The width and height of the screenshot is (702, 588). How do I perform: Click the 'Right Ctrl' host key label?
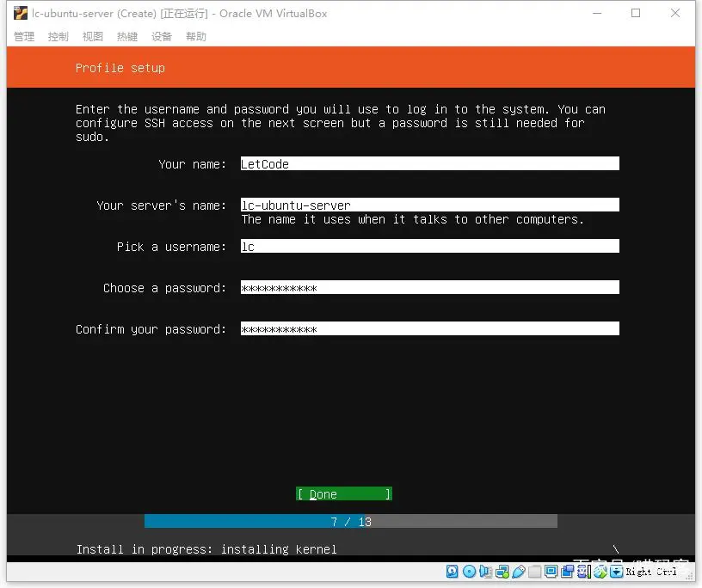pyautogui.click(x=651, y=572)
